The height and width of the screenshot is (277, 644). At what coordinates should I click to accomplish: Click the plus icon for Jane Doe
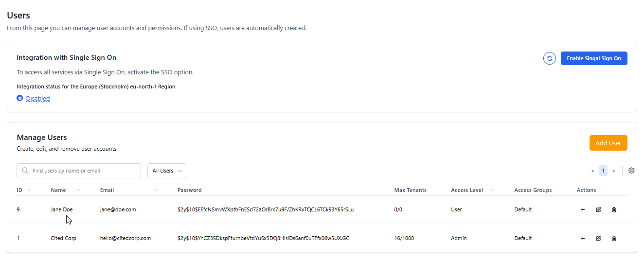[583, 209]
